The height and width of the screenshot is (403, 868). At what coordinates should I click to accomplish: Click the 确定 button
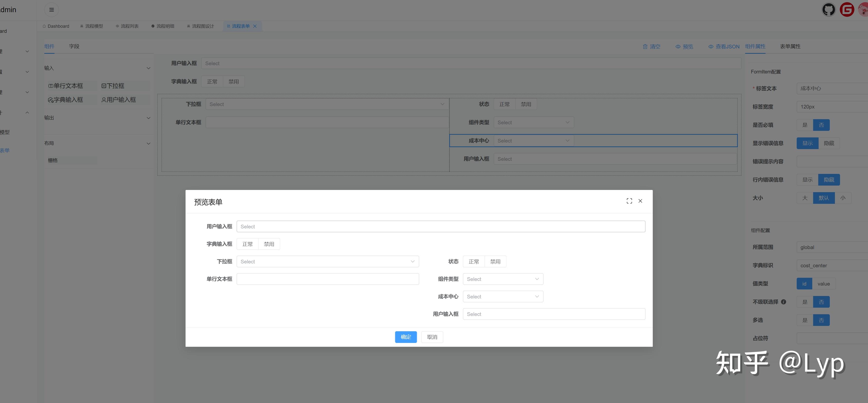point(406,337)
